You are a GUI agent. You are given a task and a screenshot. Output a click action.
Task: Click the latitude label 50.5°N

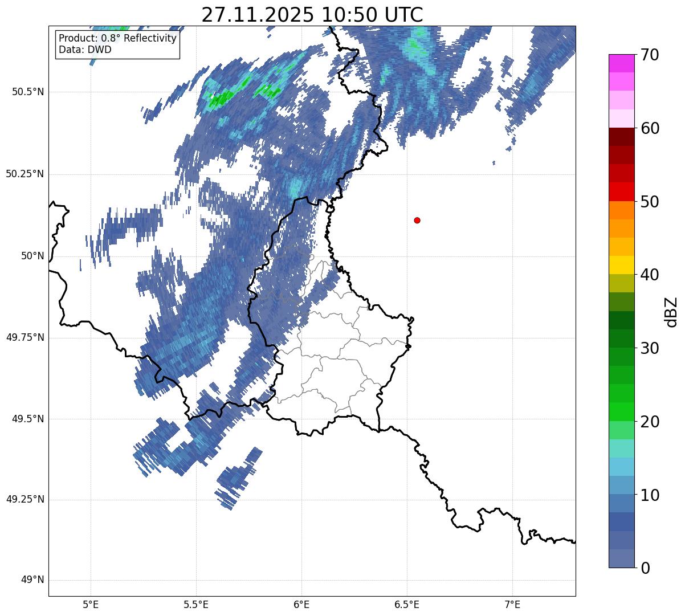point(28,92)
